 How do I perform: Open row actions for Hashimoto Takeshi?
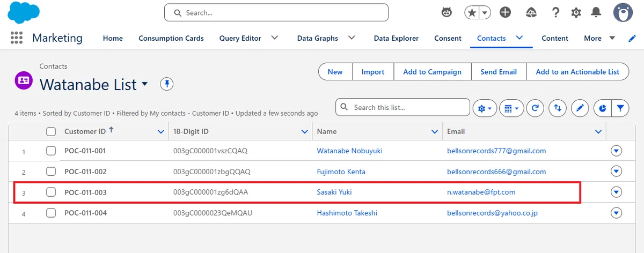pyautogui.click(x=616, y=213)
